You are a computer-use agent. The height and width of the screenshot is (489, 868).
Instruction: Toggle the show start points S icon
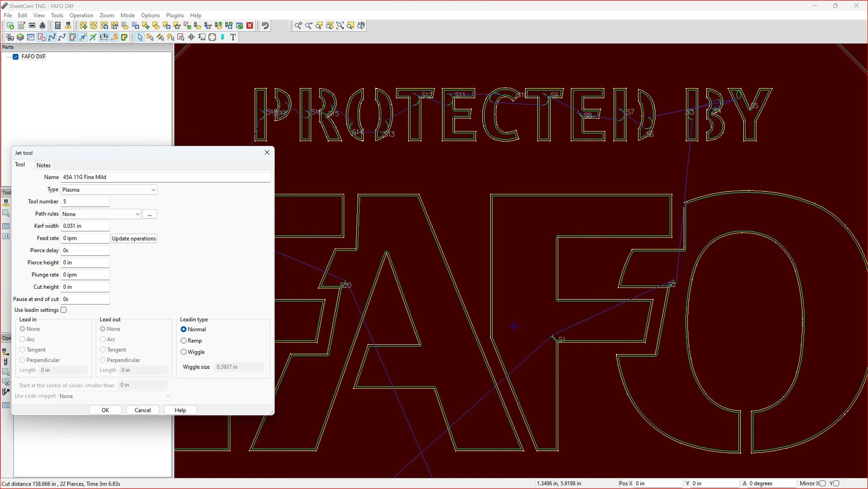[x=114, y=37]
